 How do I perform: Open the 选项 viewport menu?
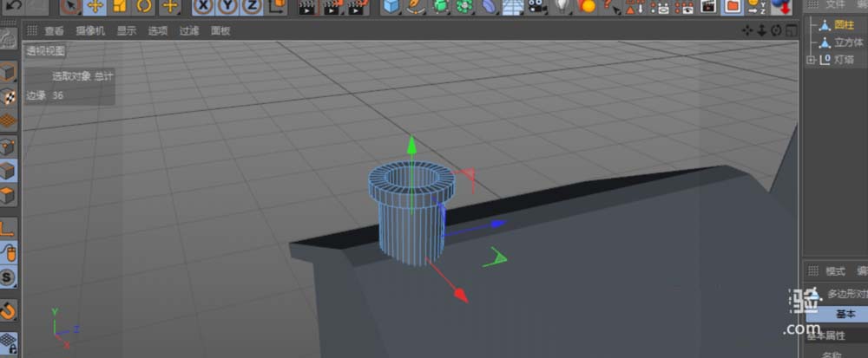pyautogui.click(x=158, y=31)
